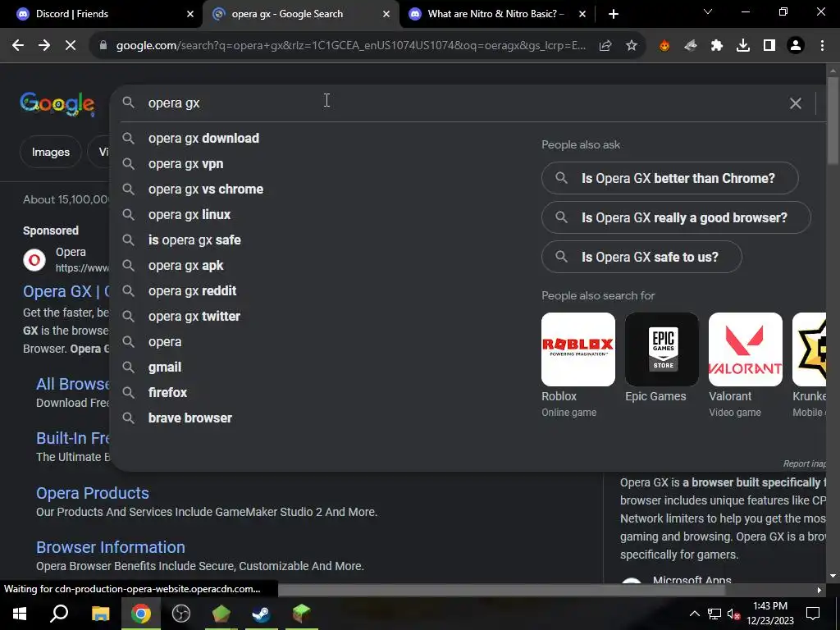
Task: Select Is Opera GX really a good browser?
Action: coord(676,217)
